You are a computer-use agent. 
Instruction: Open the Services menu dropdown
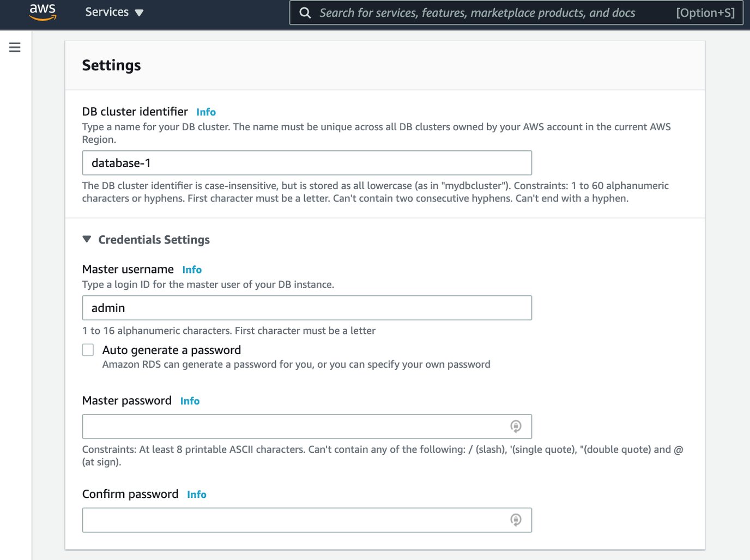click(x=107, y=11)
